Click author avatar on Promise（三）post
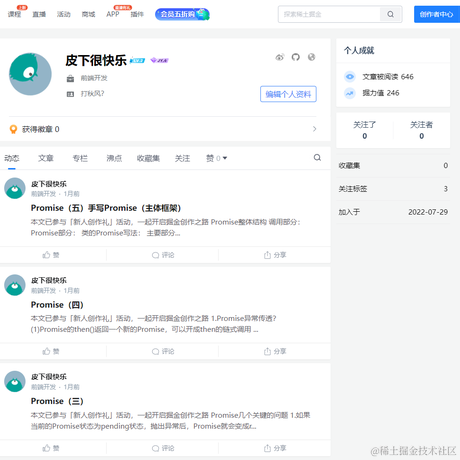The width and height of the screenshot is (460, 460). [15, 381]
